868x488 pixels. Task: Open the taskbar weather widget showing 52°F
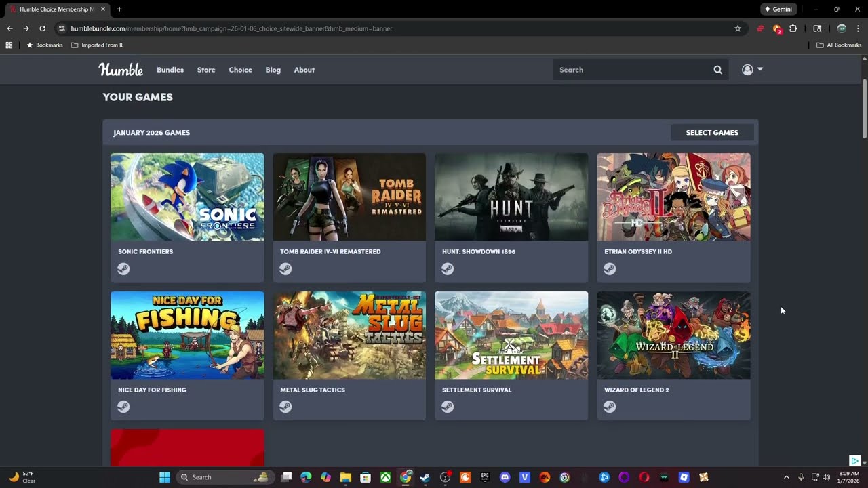(22, 477)
